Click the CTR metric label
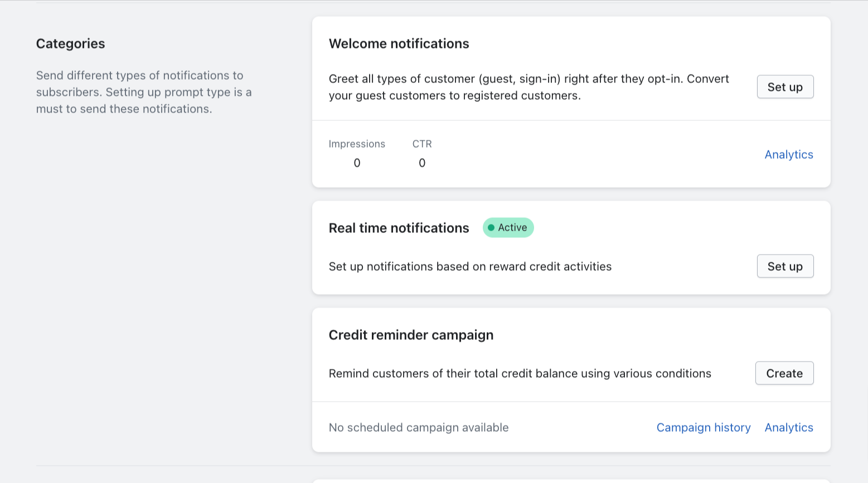Image resolution: width=868 pixels, height=483 pixels. (x=422, y=144)
